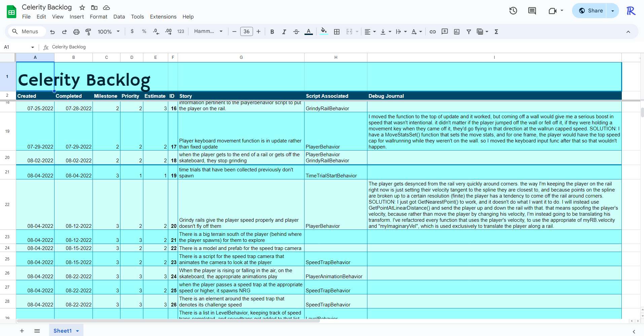This screenshot has width=644, height=336.
Task: Open the Data menu
Action: pyautogui.click(x=119, y=17)
